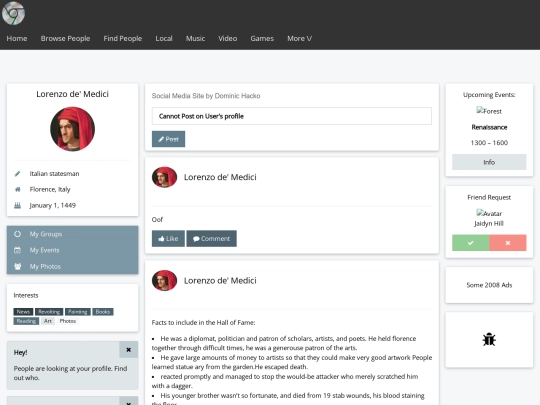
Task: Click the users icon next to My Photos
Action: click(18, 267)
